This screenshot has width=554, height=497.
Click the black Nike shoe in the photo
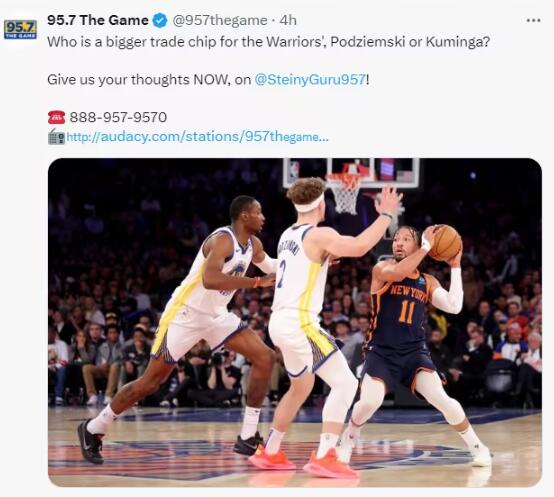coord(90,443)
